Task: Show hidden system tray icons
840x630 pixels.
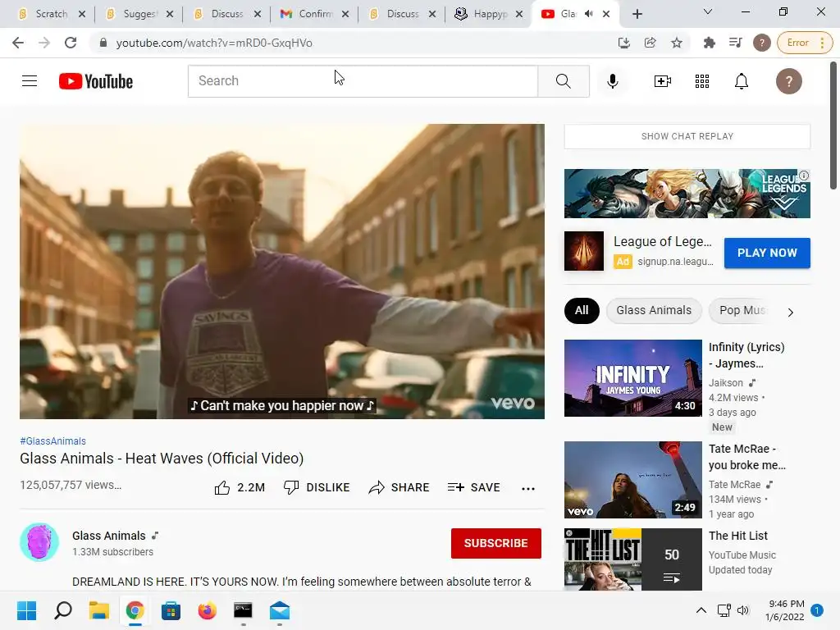Action: click(x=701, y=610)
